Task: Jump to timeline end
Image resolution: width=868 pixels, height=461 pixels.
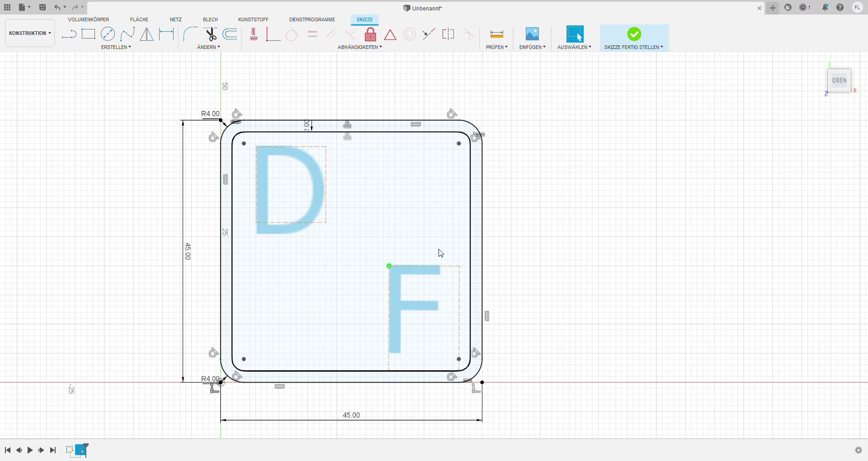Action: 53,450
